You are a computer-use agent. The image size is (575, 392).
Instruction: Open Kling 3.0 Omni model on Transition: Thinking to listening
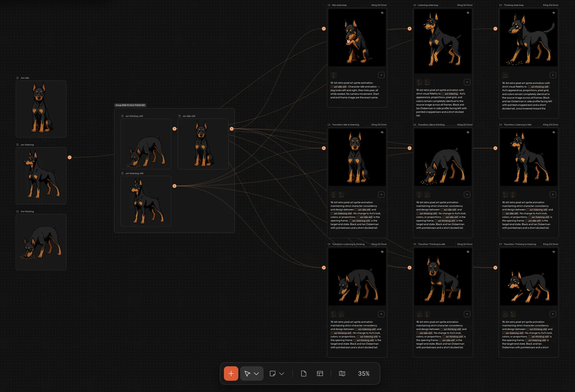point(550,244)
